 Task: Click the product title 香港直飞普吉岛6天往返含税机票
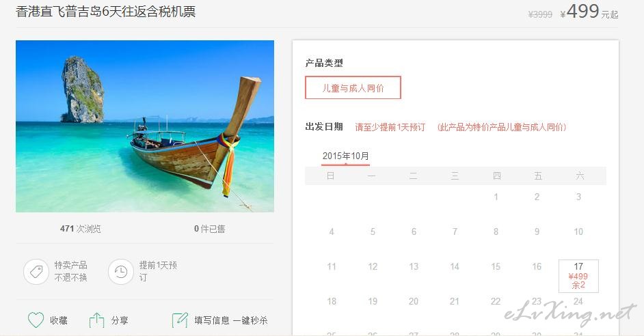pos(105,12)
